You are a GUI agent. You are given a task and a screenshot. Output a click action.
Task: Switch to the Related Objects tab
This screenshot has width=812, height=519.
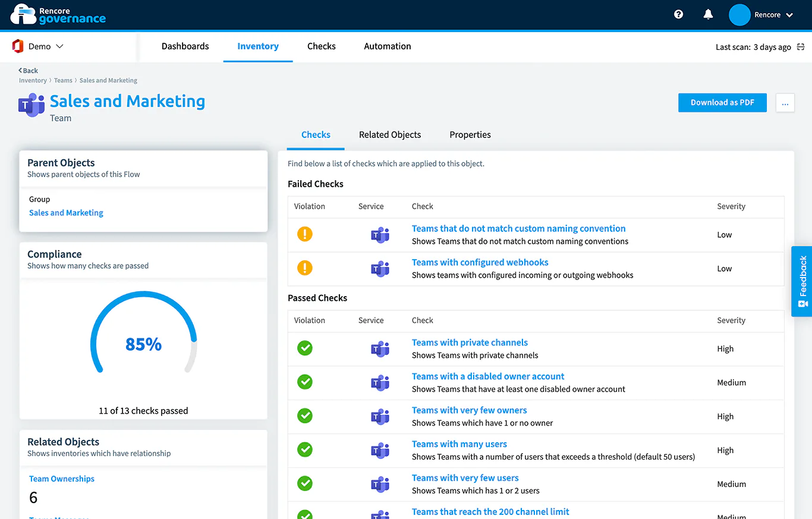point(390,135)
